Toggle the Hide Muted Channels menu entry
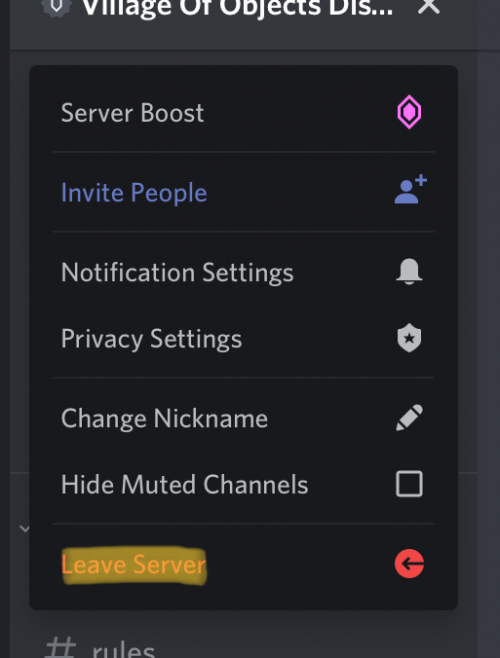 coord(243,484)
